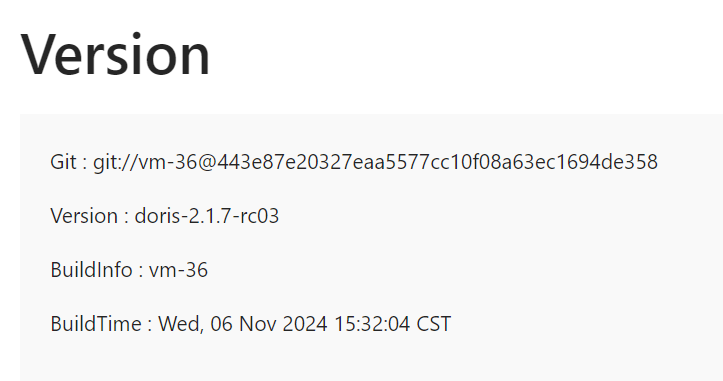Select the vm-36 value beside BuildInfo
723x381 pixels.
pos(178,270)
